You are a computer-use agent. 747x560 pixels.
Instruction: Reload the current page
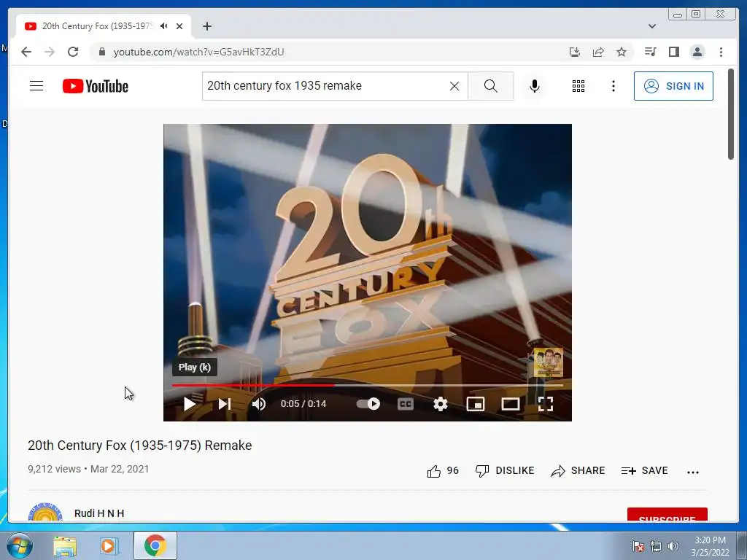pyautogui.click(x=73, y=52)
